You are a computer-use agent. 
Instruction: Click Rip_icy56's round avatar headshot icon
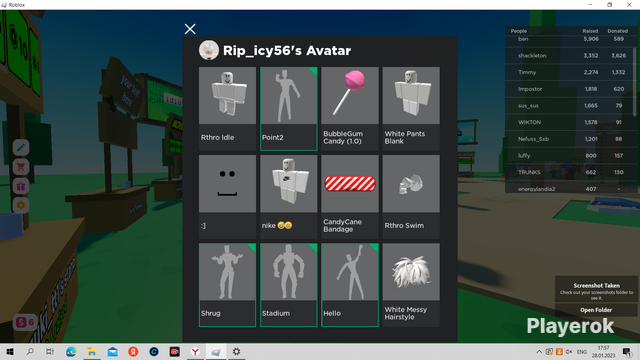tap(209, 50)
